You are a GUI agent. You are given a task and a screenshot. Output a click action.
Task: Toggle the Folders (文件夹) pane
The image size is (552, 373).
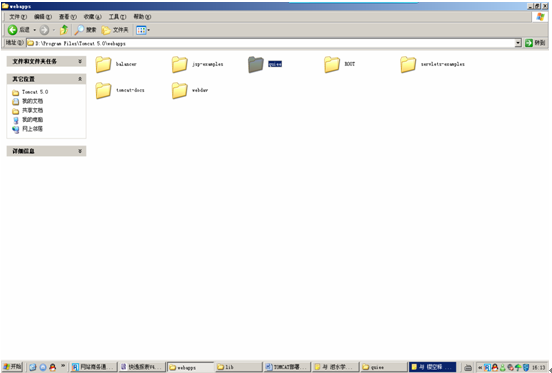pyautogui.click(x=115, y=30)
